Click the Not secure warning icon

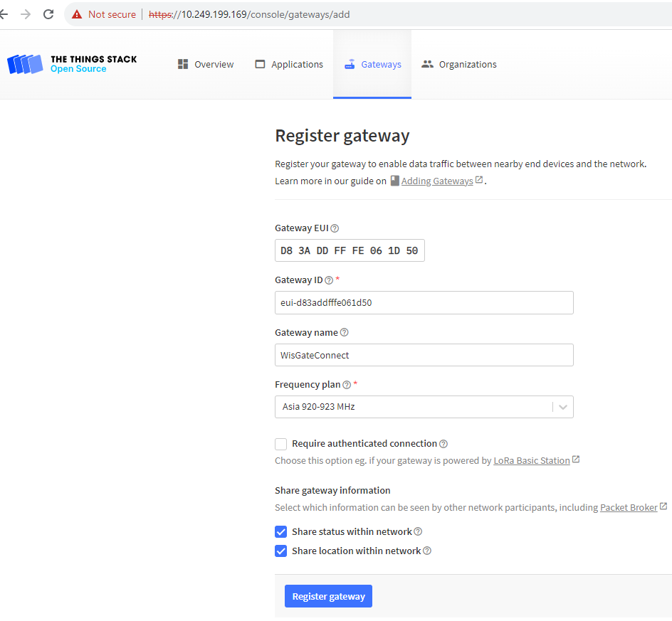point(77,14)
